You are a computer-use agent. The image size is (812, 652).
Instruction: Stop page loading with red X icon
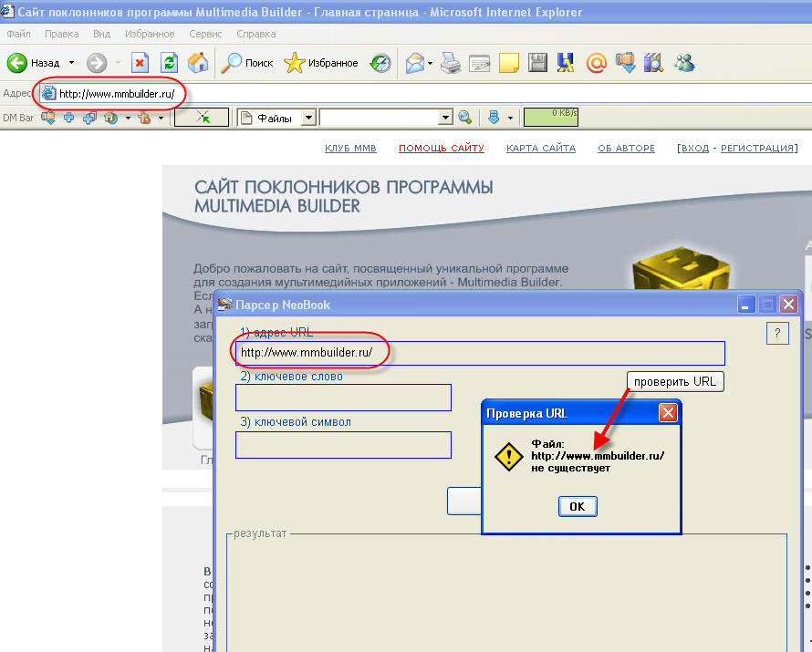(x=140, y=63)
